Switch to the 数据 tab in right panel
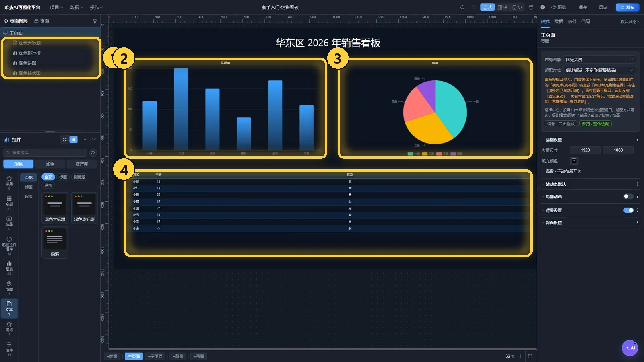 559,22
